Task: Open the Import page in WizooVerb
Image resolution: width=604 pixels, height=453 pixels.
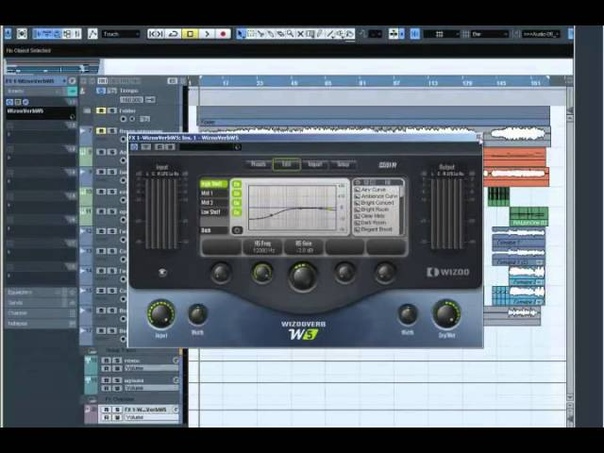Action: 315,164
